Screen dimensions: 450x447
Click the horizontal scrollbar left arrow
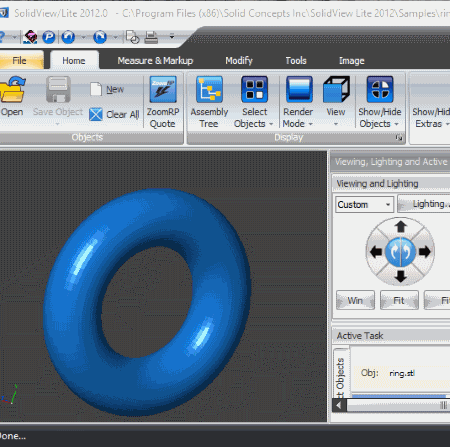pyautogui.click(x=339, y=406)
